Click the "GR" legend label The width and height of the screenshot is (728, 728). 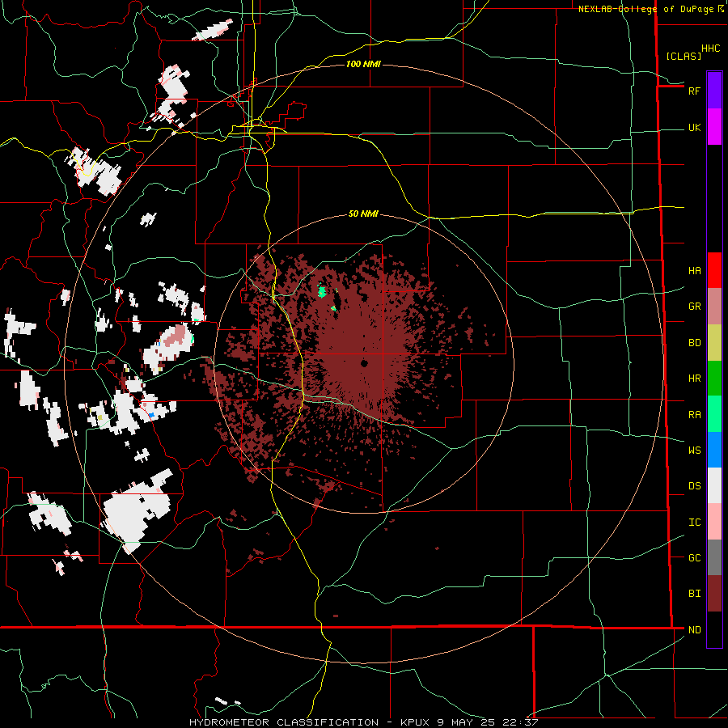694,307
